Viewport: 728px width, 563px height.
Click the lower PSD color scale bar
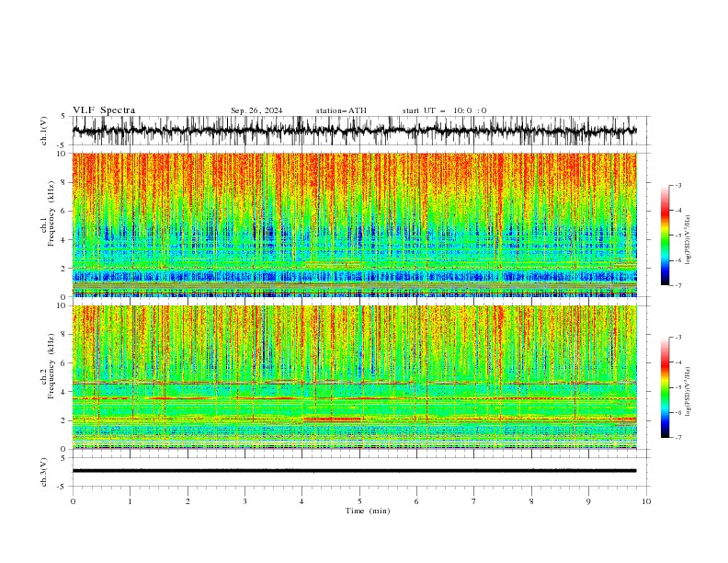665,387
